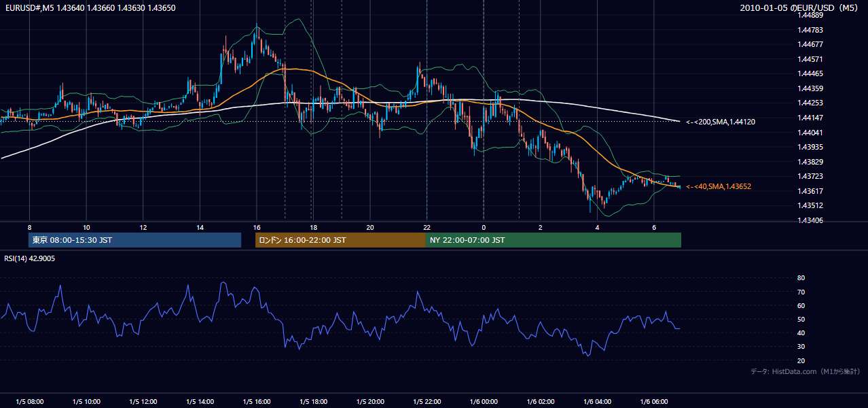Click price axis value 1.44147
This screenshot has width=868, height=408.
810,118
